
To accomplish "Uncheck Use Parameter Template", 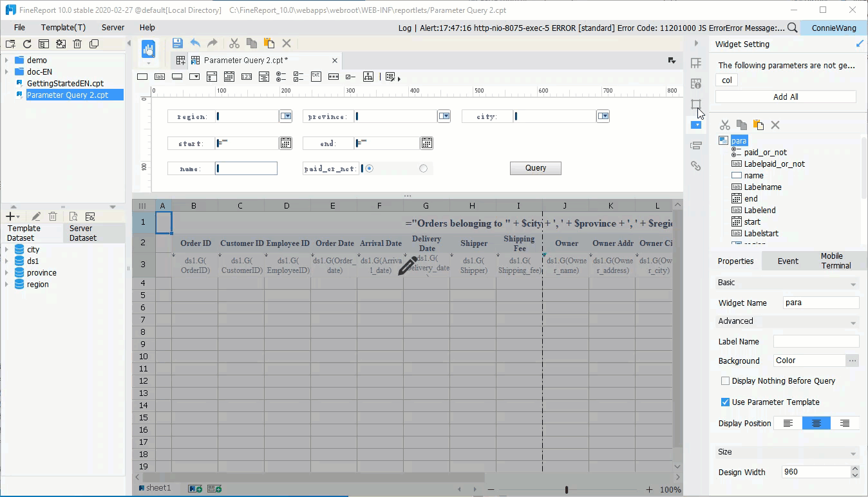I will pos(726,402).
